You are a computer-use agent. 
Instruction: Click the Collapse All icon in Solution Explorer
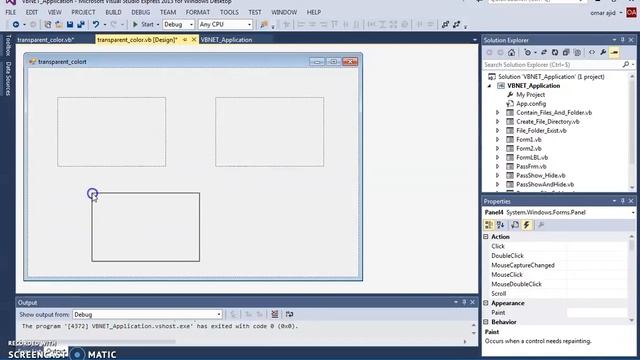(566, 53)
